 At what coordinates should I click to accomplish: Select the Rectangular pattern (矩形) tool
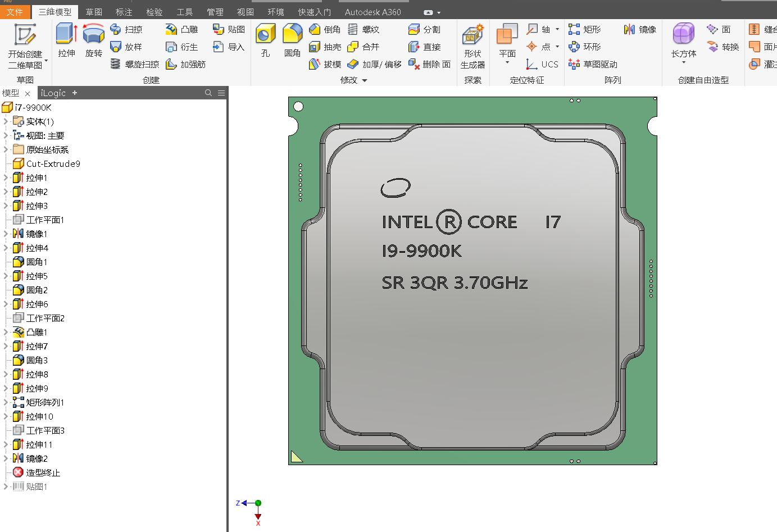coord(585,29)
